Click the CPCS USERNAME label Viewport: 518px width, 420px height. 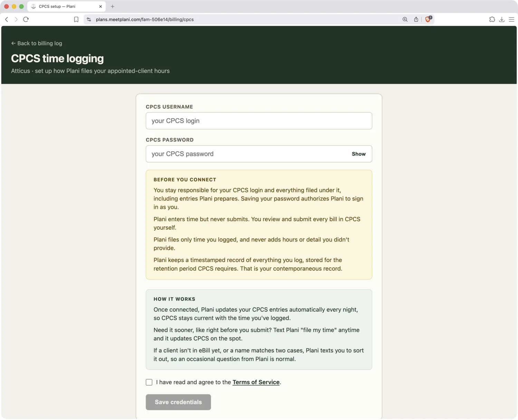point(169,107)
